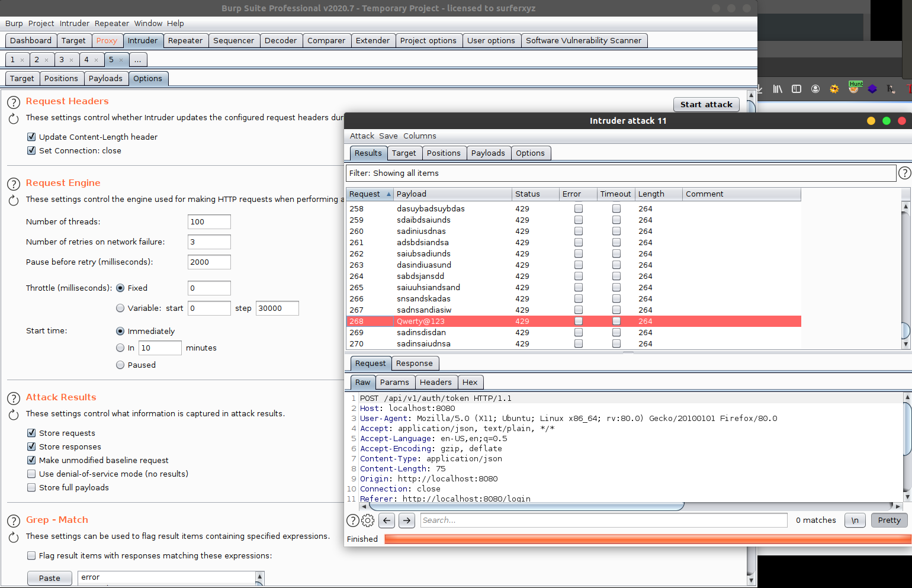Uncheck Set Connection: close
The width and height of the screenshot is (912, 588).
coord(31,150)
